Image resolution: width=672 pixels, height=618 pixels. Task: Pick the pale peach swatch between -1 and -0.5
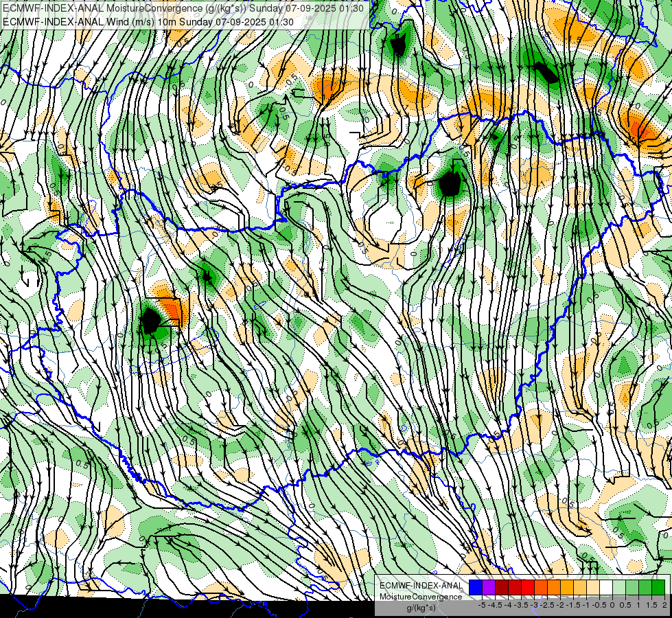[x=593, y=587]
